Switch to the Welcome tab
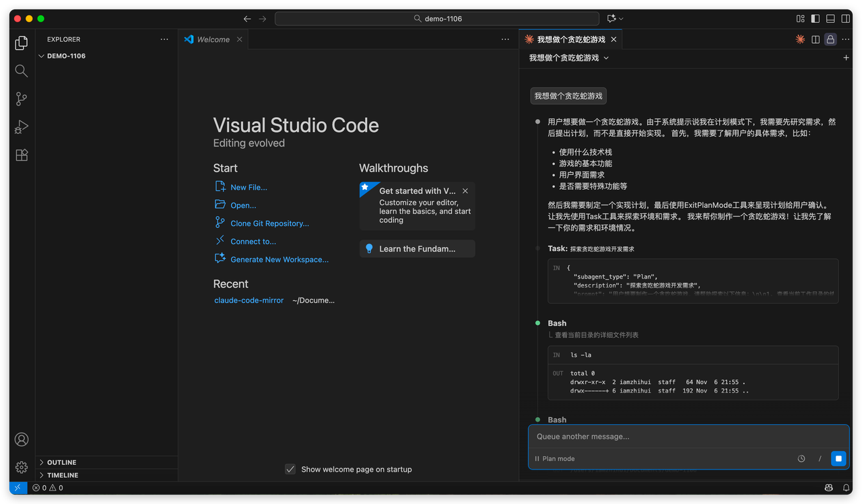862x504 pixels. coord(213,40)
